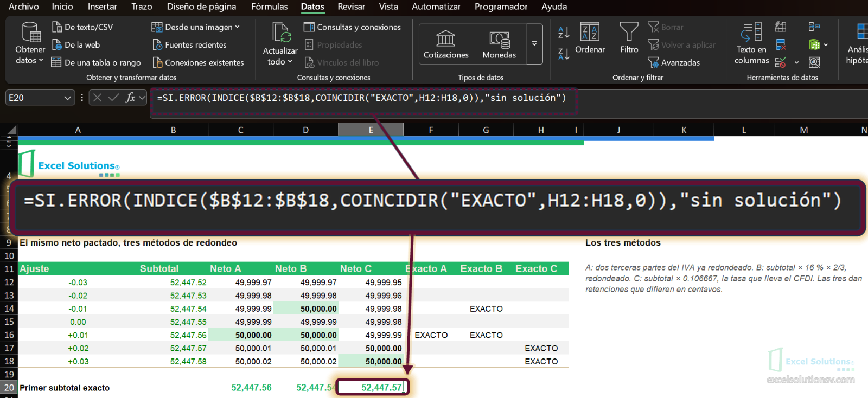868x398 pixels.
Task: Import data De texto/CSV
Action: (82, 27)
